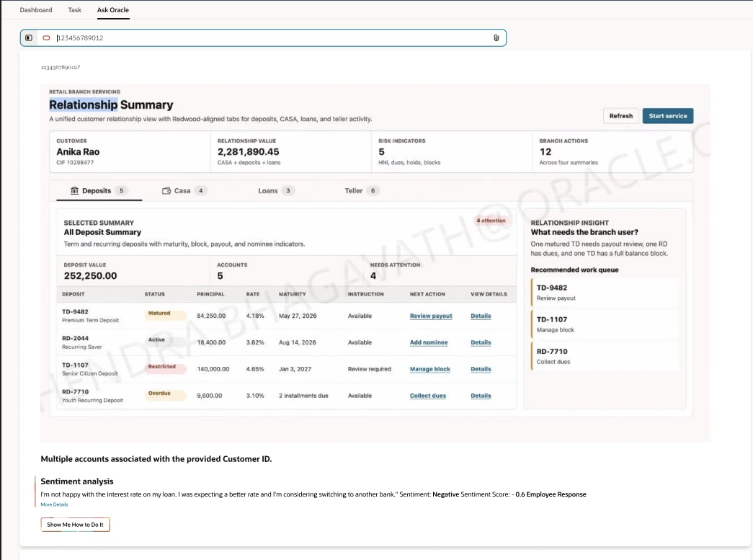Open the Collect dues link
The height and width of the screenshot is (560, 753).
pyautogui.click(x=427, y=396)
